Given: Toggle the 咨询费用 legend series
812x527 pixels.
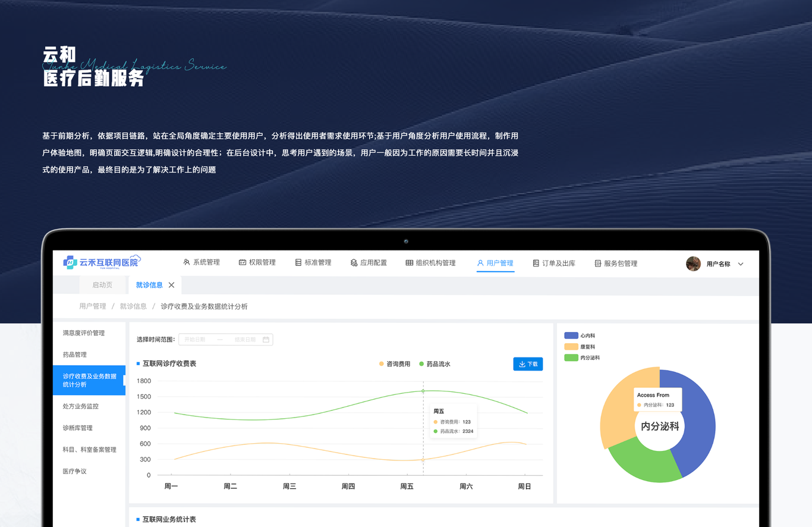Looking at the screenshot, I should tap(395, 364).
